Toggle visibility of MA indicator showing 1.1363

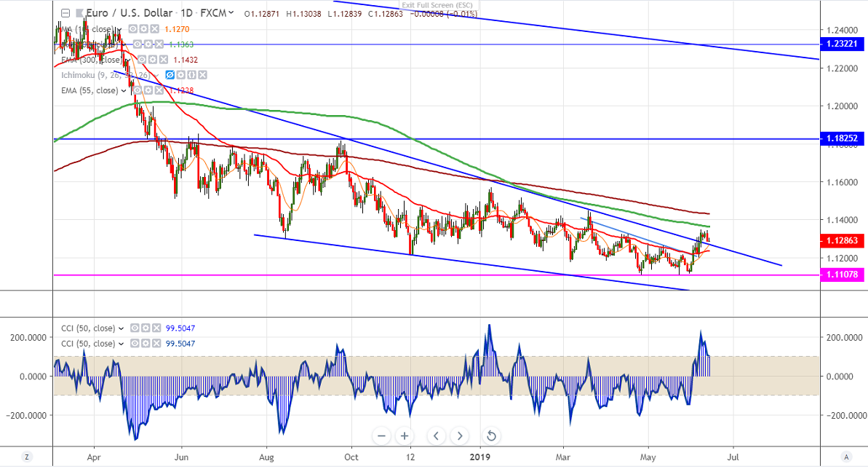coord(138,44)
